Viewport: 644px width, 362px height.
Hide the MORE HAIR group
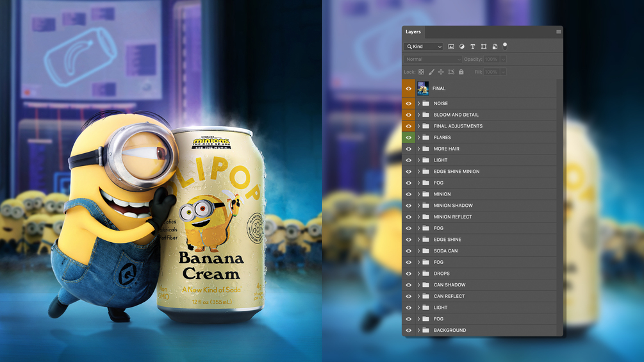[x=409, y=149]
